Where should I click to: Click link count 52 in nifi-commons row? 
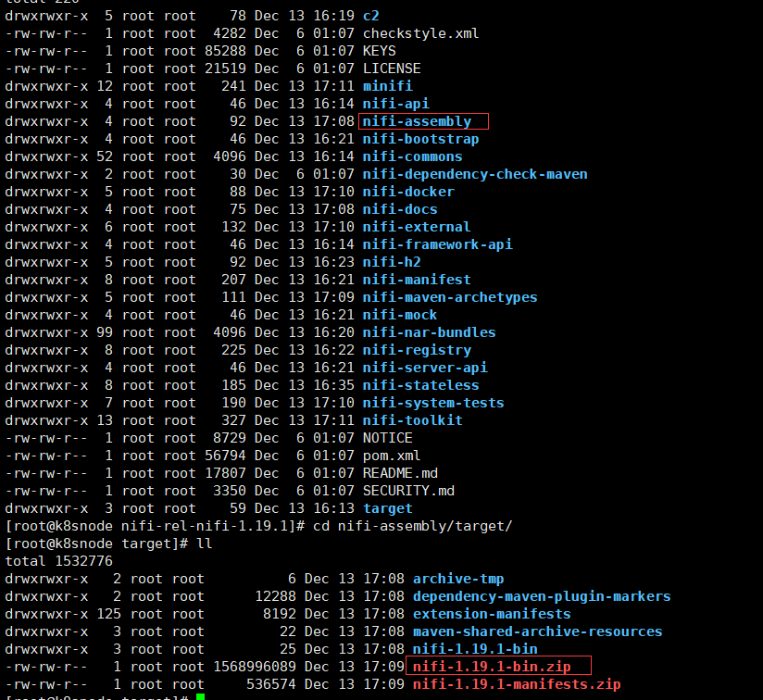point(105,156)
